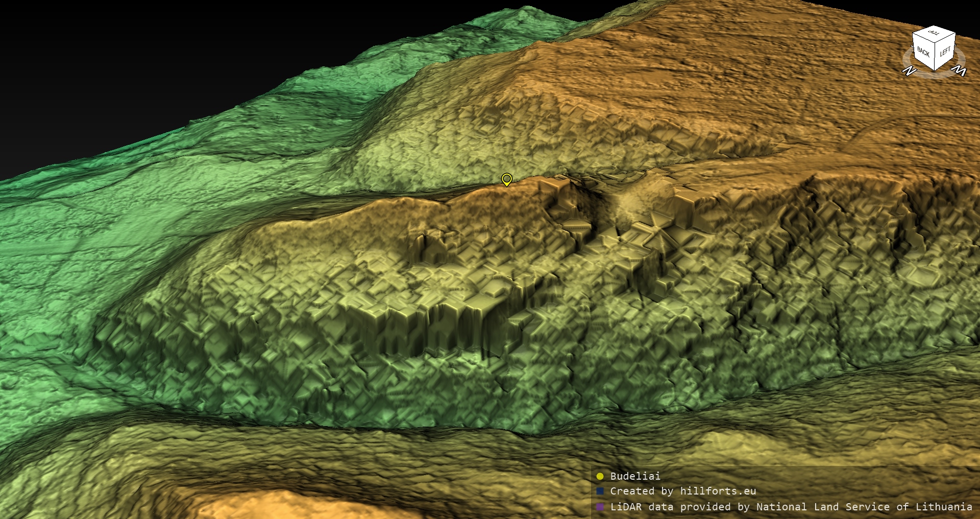This screenshot has height=519, width=980.
Task: Click the yellow circle beside Budeliai
Action: pyautogui.click(x=600, y=476)
